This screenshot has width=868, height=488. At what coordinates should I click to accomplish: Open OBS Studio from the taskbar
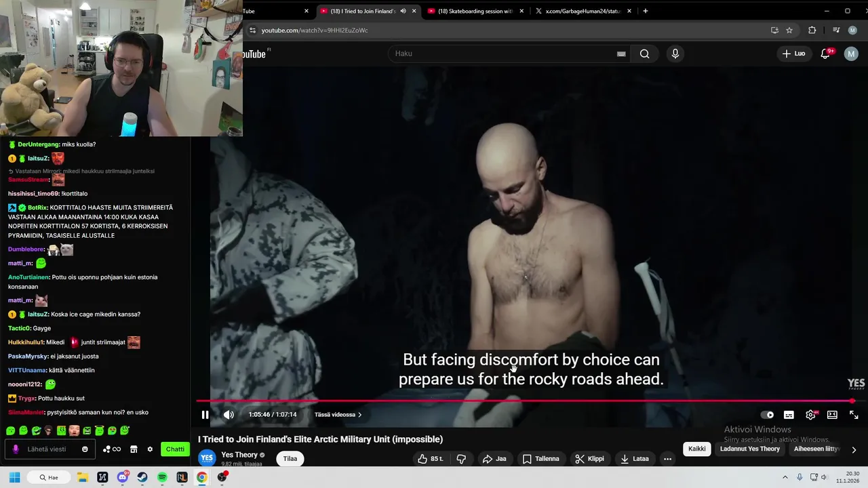coord(222,477)
